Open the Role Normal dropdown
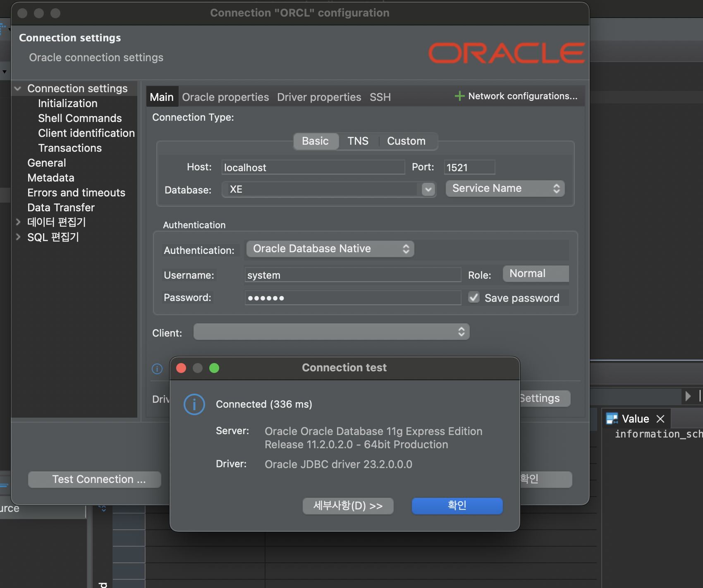Viewport: 703px width, 588px height. [x=536, y=273]
